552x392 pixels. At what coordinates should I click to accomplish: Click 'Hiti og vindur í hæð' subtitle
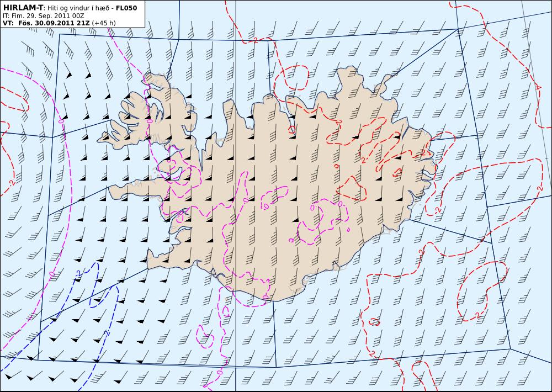(79, 8)
